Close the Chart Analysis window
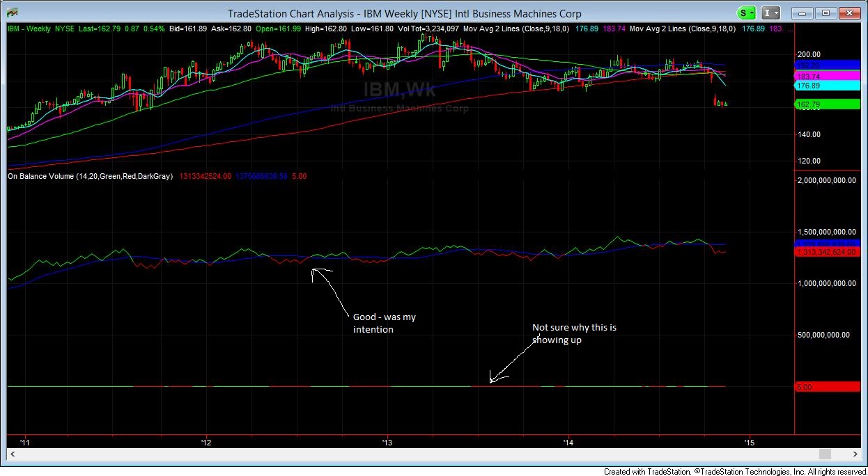This screenshot has height=476, width=868. 849,13
